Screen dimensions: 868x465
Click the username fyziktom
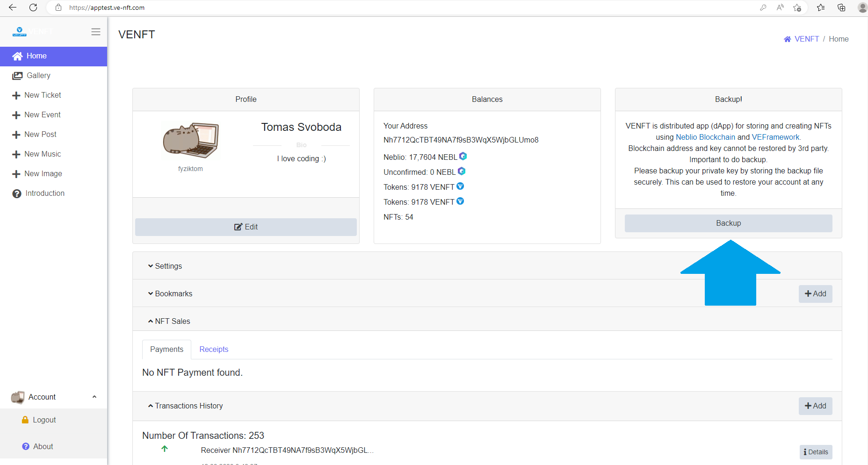pos(190,169)
